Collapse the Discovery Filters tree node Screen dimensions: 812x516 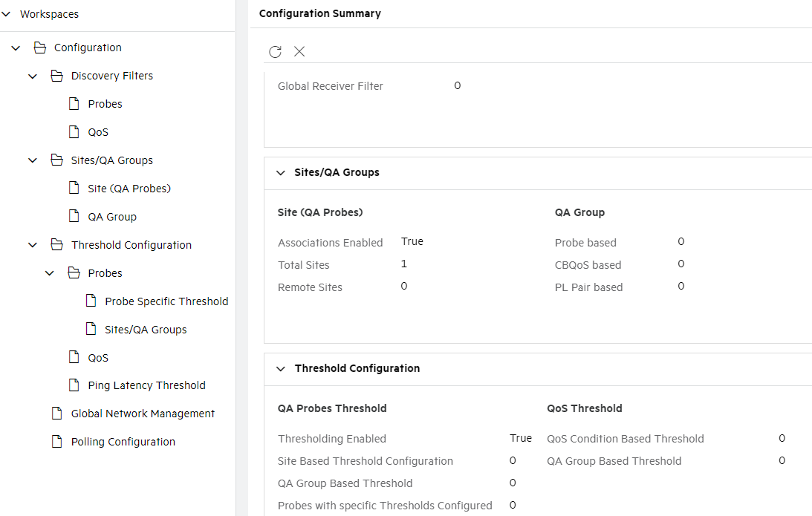click(32, 75)
